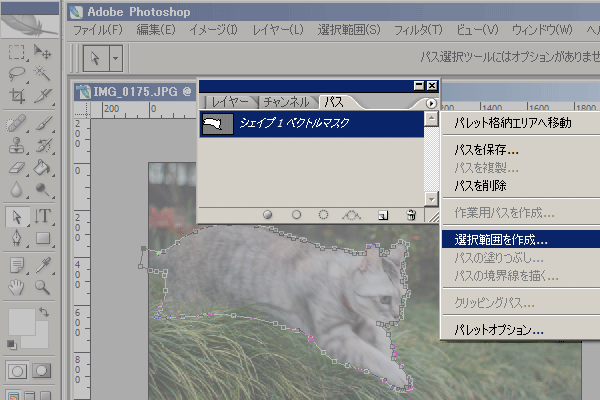
Task: Click the trash icon in the Paths palette
Action: coord(410,214)
